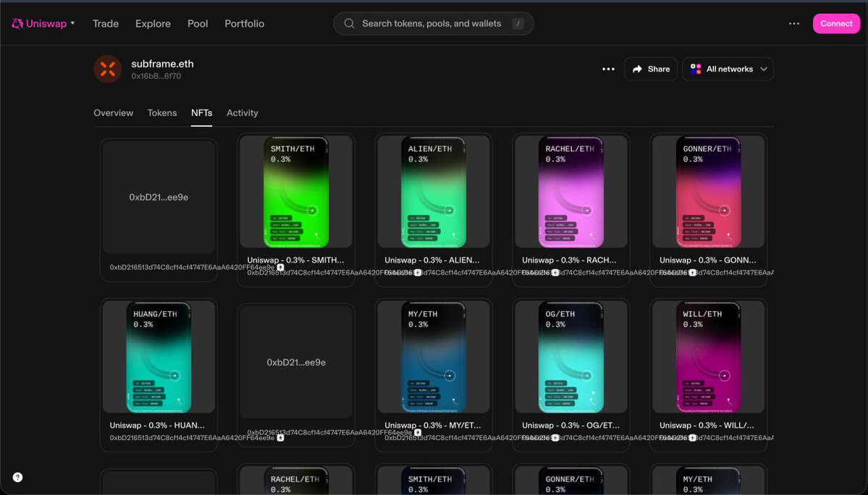The height and width of the screenshot is (495, 868).
Task: Click network badge under SMITH title
Action: tap(418, 273)
